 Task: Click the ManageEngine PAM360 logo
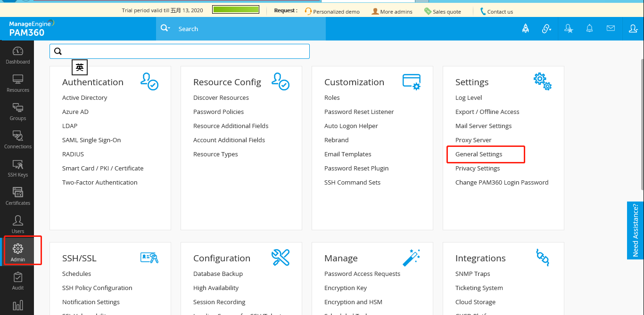click(x=32, y=28)
